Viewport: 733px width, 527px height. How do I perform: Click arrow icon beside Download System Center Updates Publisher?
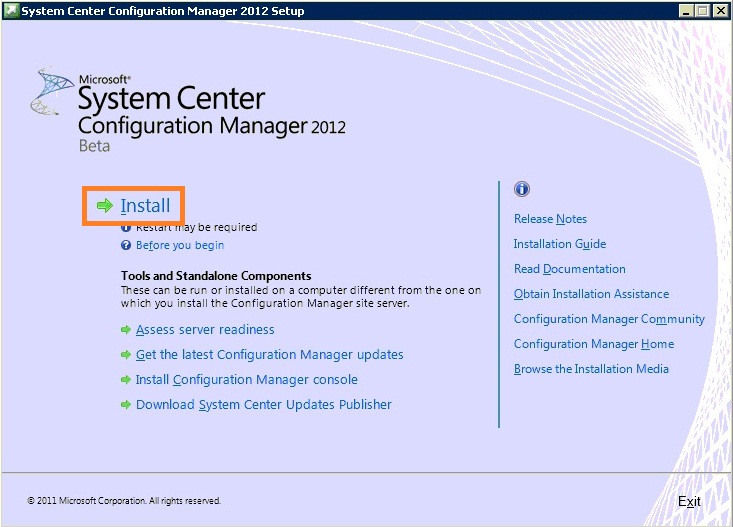126,404
